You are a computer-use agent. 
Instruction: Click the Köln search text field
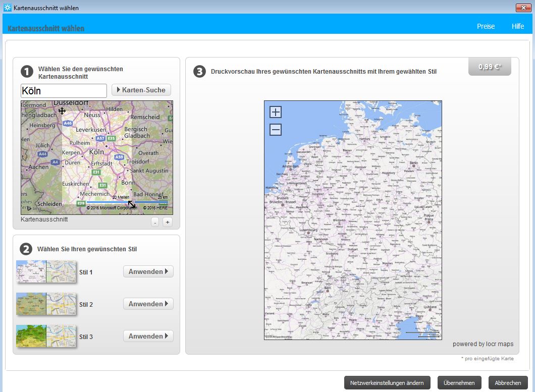[64, 91]
